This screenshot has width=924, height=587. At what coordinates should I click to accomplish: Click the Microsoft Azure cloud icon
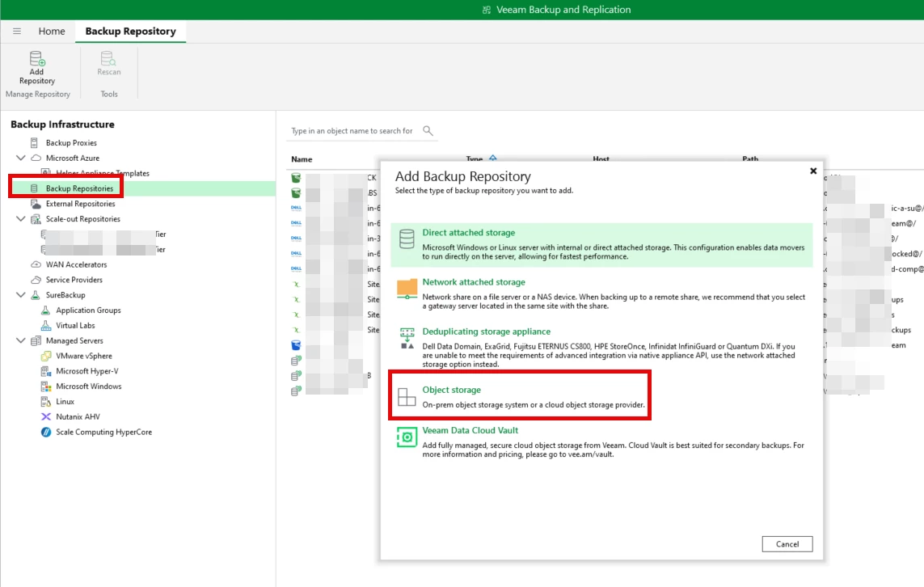[36, 158]
